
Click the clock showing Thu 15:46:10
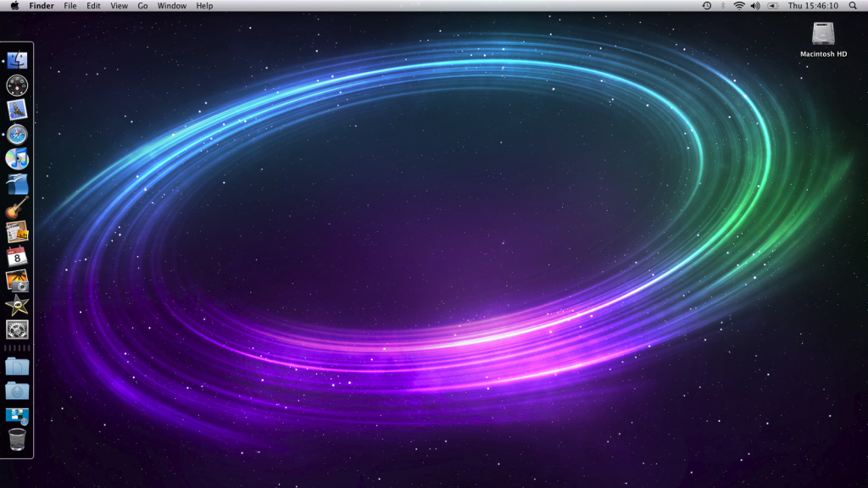click(x=813, y=6)
